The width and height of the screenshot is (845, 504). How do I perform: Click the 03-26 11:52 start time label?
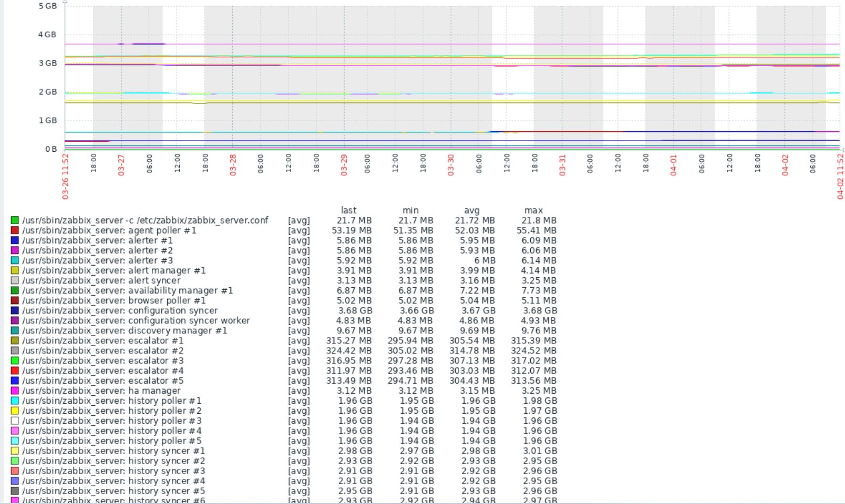click(66, 176)
